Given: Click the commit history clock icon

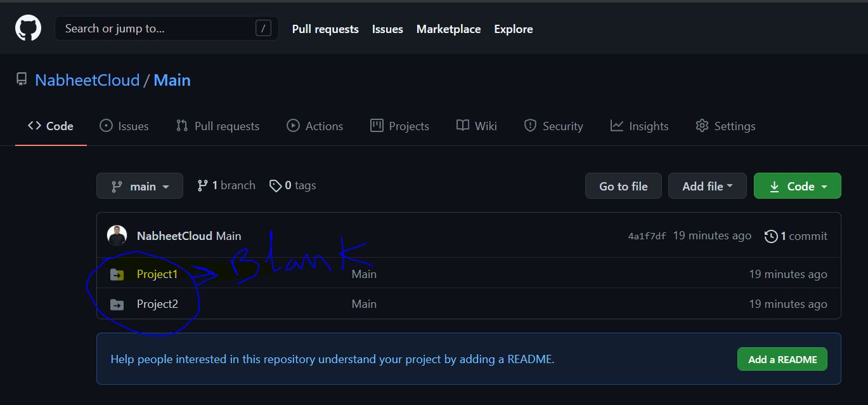Looking at the screenshot, I should tap(771, 236).
